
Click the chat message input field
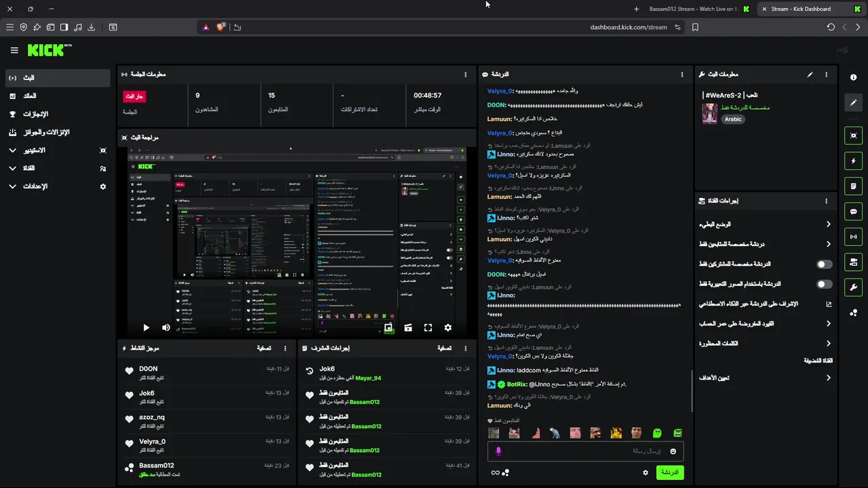585,451
